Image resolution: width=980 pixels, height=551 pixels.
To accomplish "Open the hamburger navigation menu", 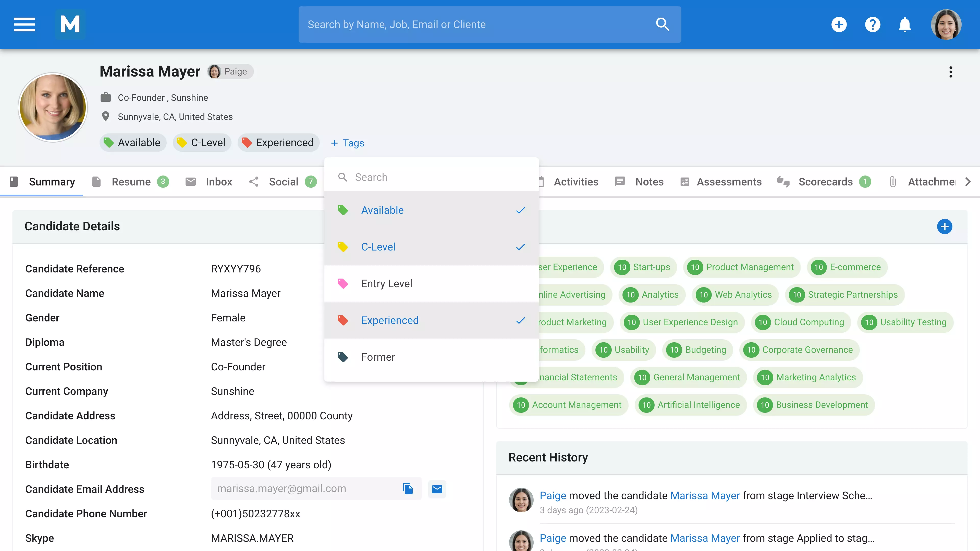I will coord(24,24).
